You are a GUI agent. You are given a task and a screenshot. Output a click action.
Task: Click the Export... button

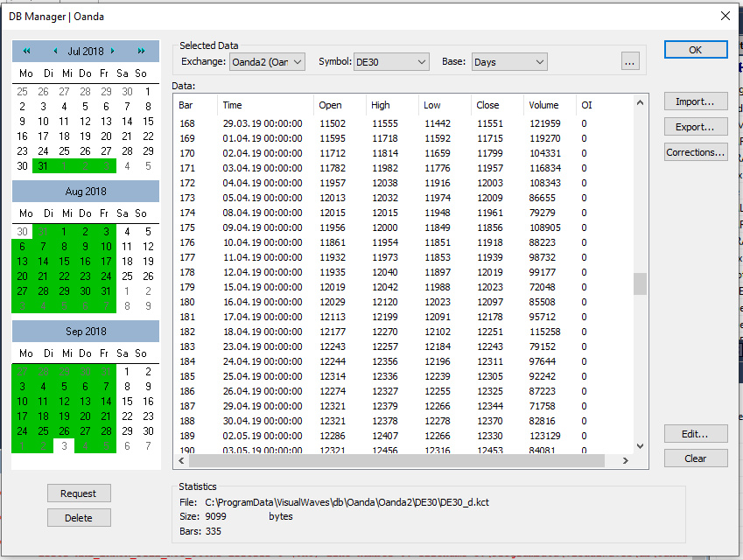click(696, 127)
